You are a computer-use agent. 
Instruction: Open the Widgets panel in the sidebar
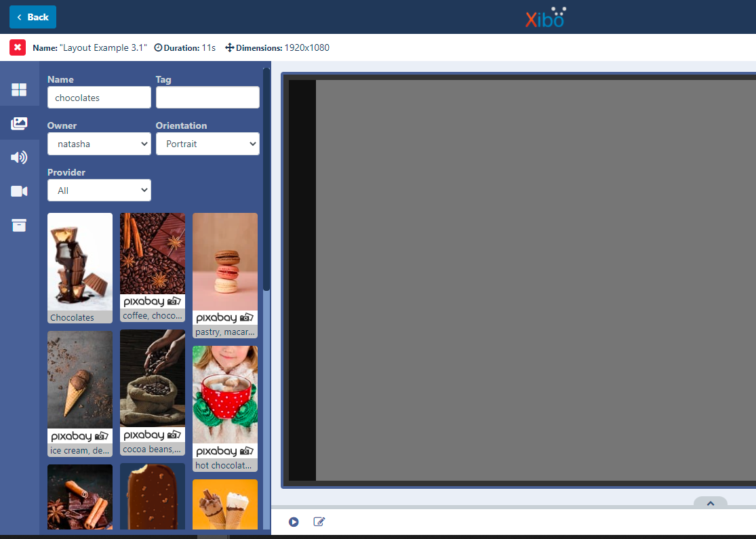19,88
